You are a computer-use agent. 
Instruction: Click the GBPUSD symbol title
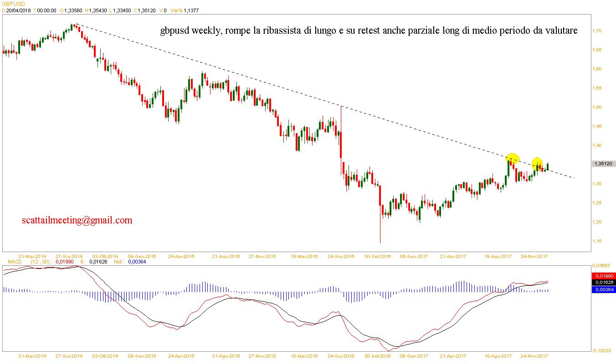coord(13,4)
